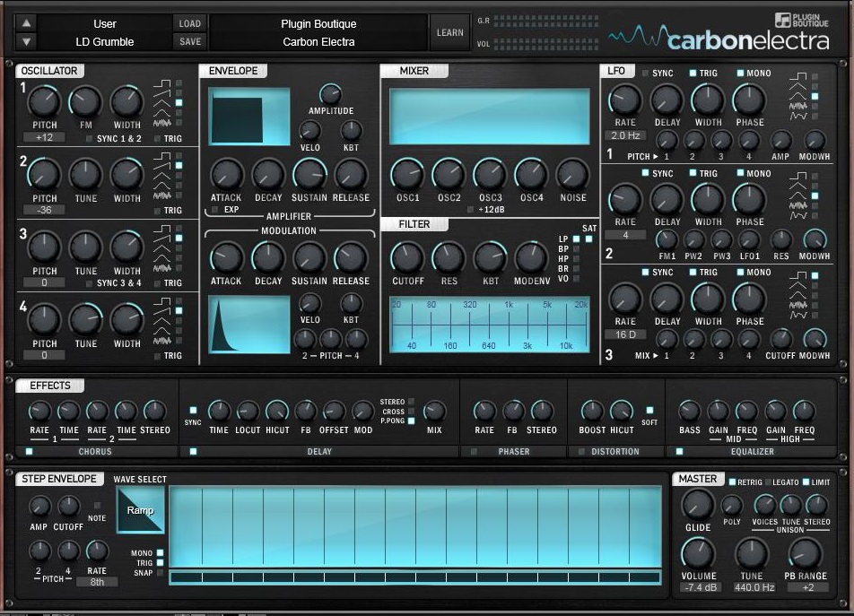Screen dimensions: 854x616
Task: Click the delay MIX knob
Action: coord(434,412)
